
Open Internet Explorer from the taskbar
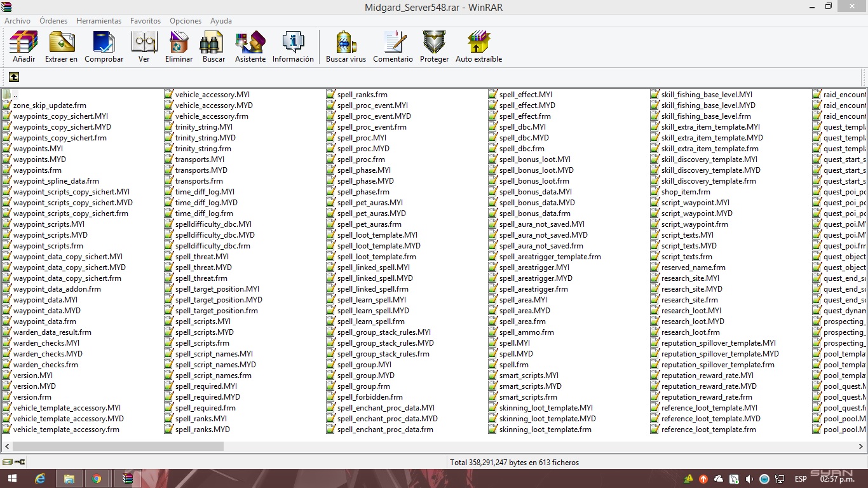(41, 478)
